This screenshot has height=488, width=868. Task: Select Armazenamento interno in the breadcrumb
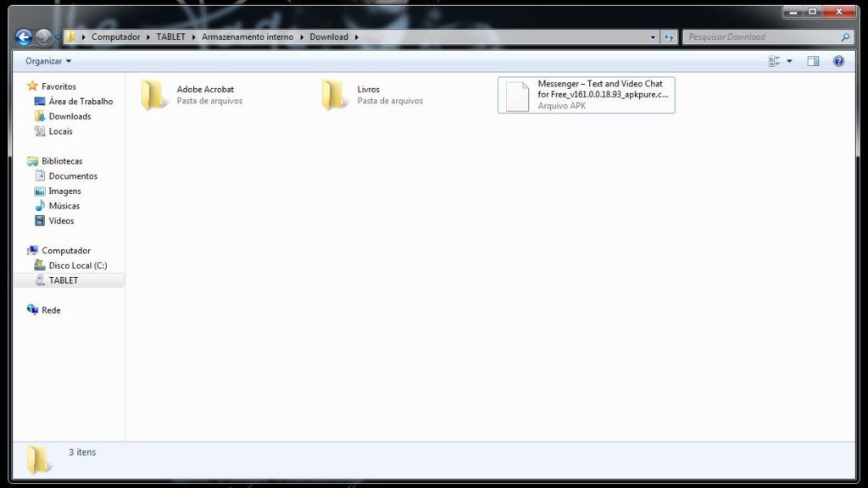coord(248,36)
